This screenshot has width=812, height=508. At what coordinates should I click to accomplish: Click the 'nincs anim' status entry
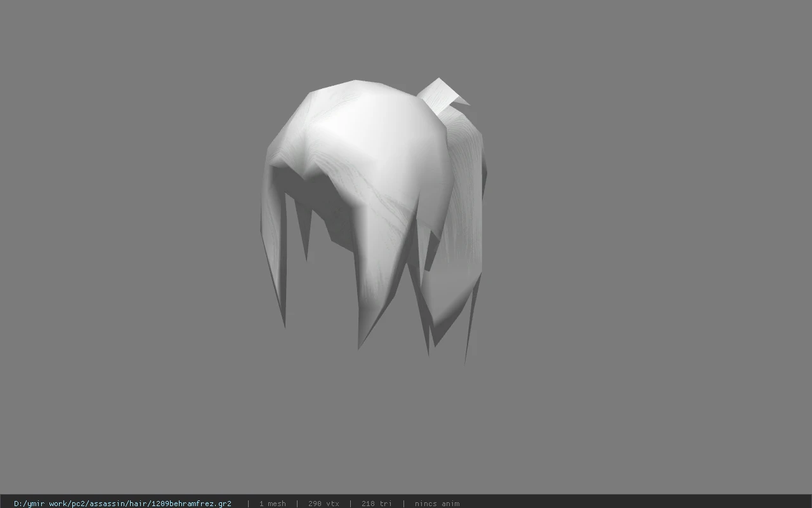click(x=437, y=504)
